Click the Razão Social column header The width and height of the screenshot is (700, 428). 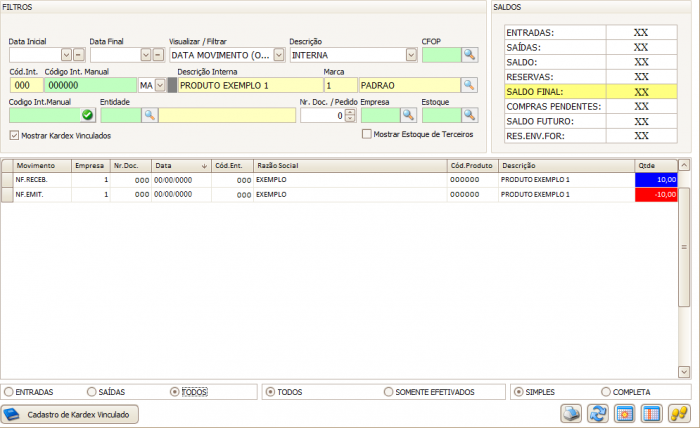pos(276,165)
